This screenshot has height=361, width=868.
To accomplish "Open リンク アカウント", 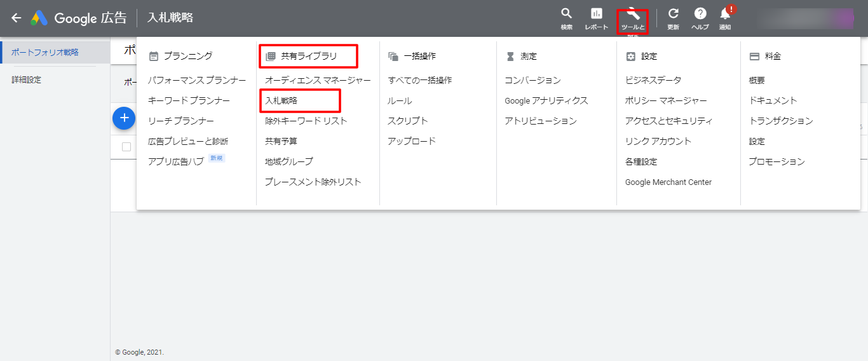I will (658, 141).
